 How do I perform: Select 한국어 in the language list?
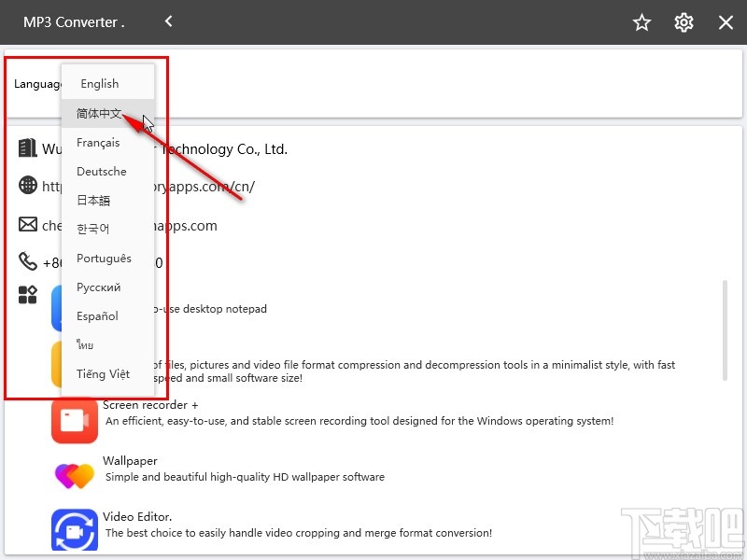(x=107, y=229)
